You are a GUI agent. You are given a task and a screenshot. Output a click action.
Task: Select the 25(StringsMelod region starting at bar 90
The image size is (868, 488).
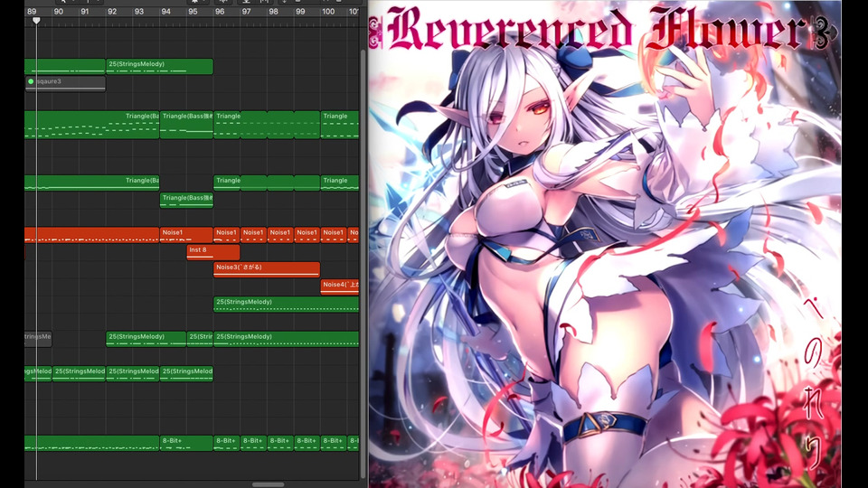coord(80,374)
